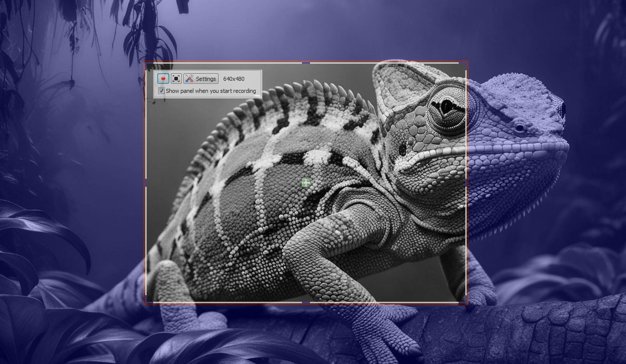Uncheck the Show panel when recording checkbox
626x364 pixels.
(161, 91)
